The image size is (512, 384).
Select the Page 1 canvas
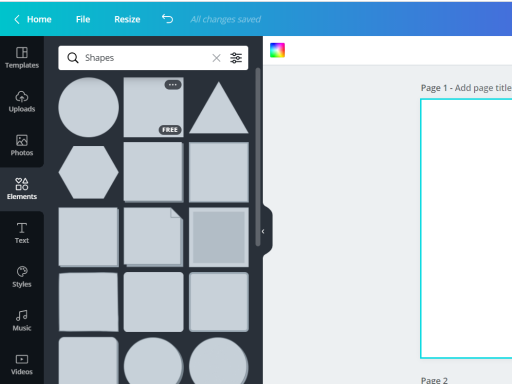(466, 229)
